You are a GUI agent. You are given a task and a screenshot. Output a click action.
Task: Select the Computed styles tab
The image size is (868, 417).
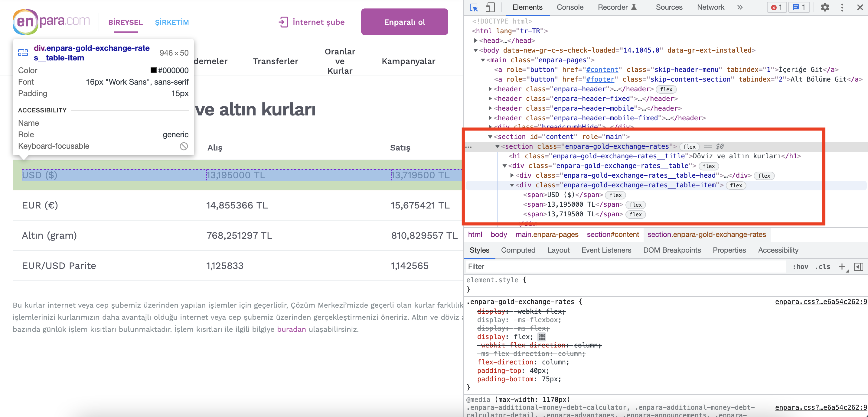(x=518, y=251)
